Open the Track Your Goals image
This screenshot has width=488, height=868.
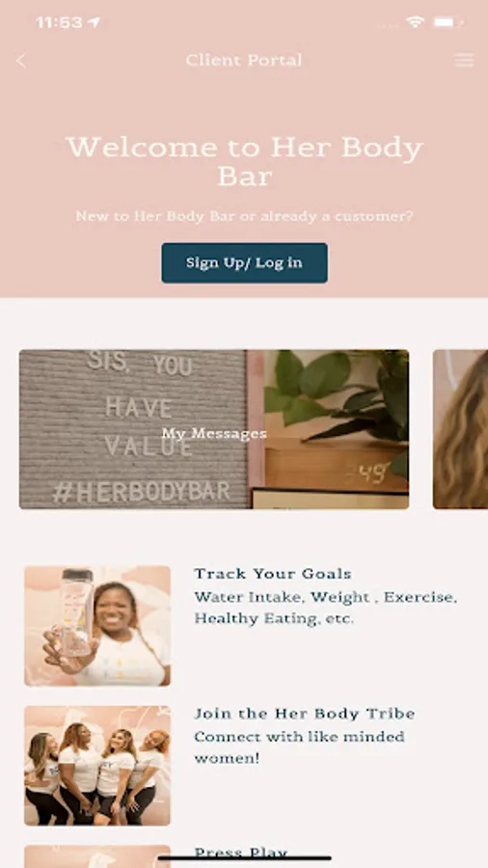point(97,626)
